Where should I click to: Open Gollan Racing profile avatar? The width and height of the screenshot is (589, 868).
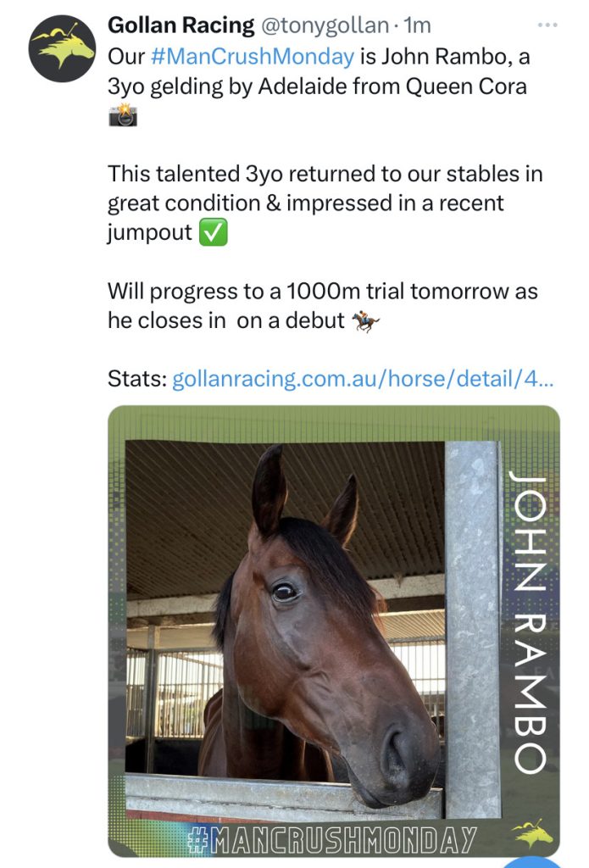pos(62,48)
